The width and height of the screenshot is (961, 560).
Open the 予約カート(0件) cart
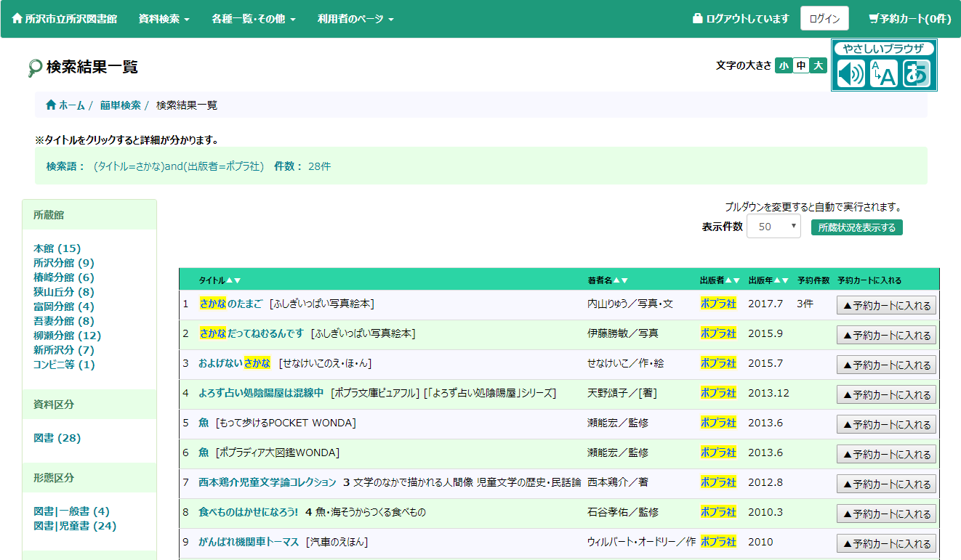(909, 19)
